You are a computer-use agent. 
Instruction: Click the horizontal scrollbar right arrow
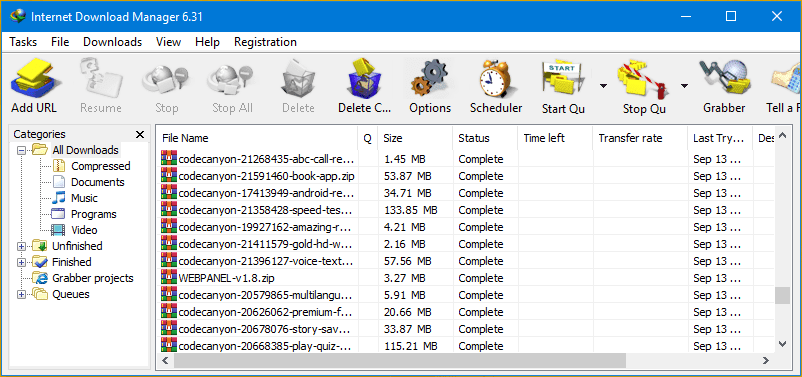766,361
